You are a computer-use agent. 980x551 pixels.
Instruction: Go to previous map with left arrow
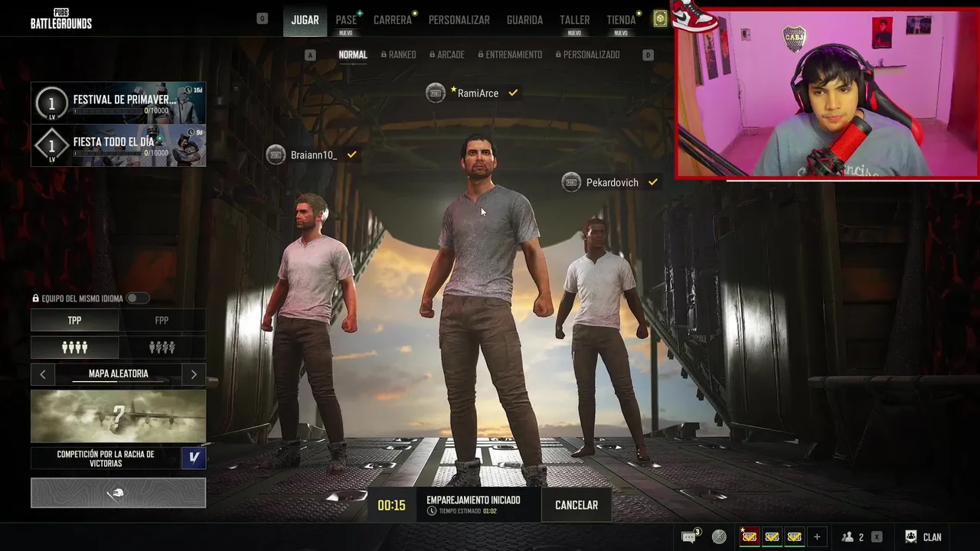coord(43,374)
